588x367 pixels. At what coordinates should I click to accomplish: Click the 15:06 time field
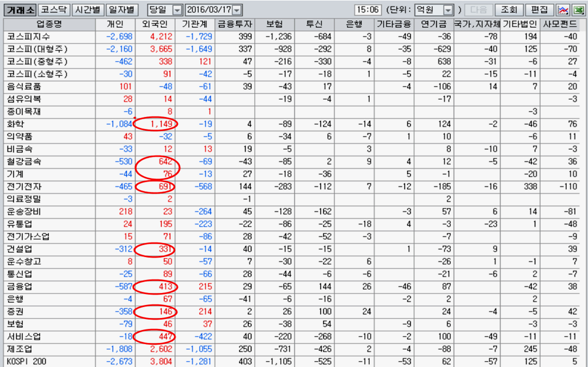click(368, 10)
